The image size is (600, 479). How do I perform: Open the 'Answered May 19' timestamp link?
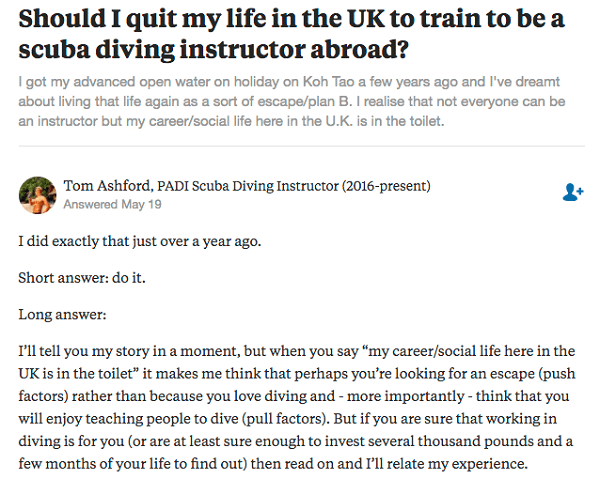112,204
